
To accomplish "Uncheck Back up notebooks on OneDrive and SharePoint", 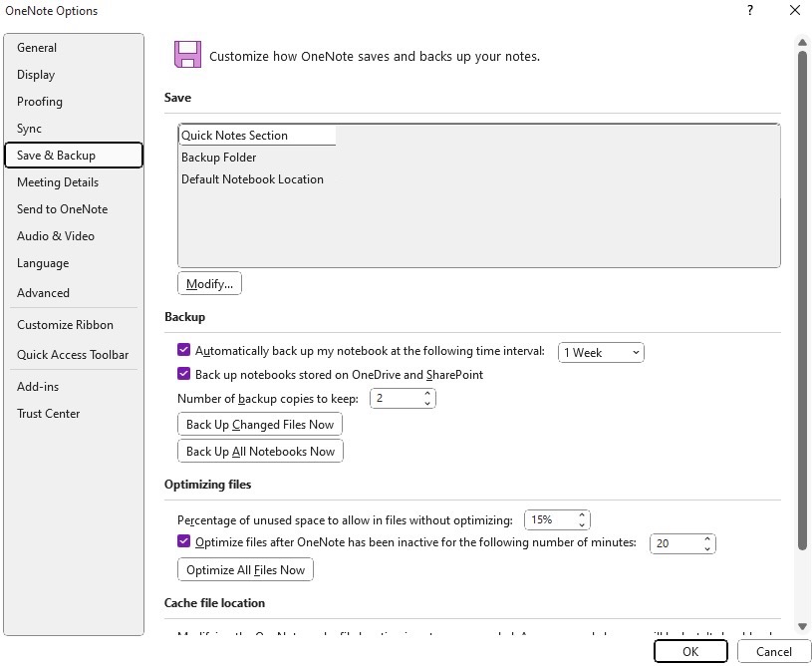I will (184, 374).
